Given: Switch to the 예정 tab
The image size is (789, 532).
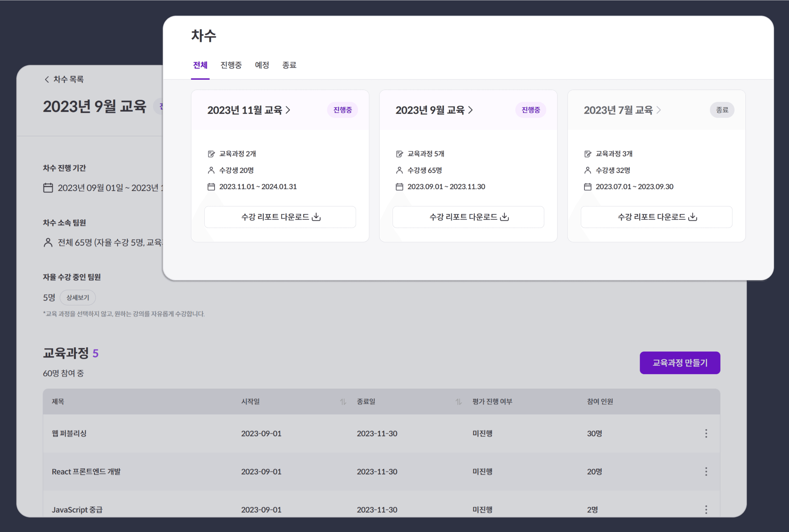Looking at the screenshot, I should 262,65.
